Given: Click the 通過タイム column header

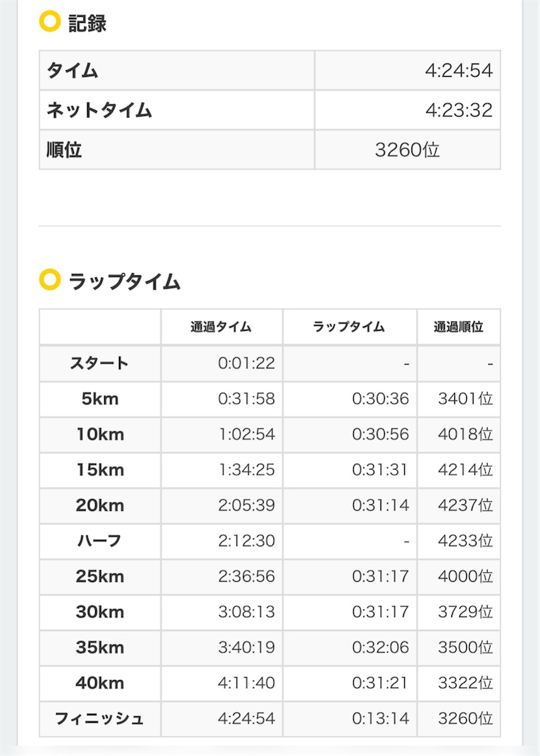Looking at the screenshot, I should pos(221,327).
